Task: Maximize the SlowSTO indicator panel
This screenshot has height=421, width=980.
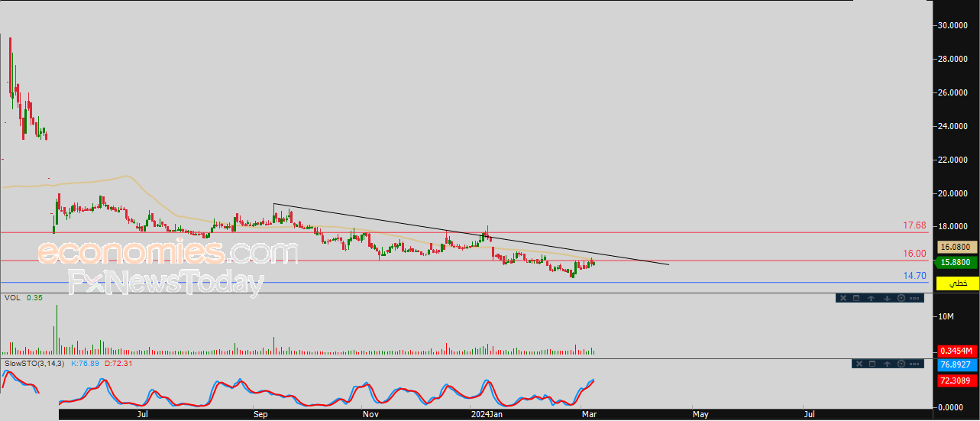Action: (x=871, y=364)
